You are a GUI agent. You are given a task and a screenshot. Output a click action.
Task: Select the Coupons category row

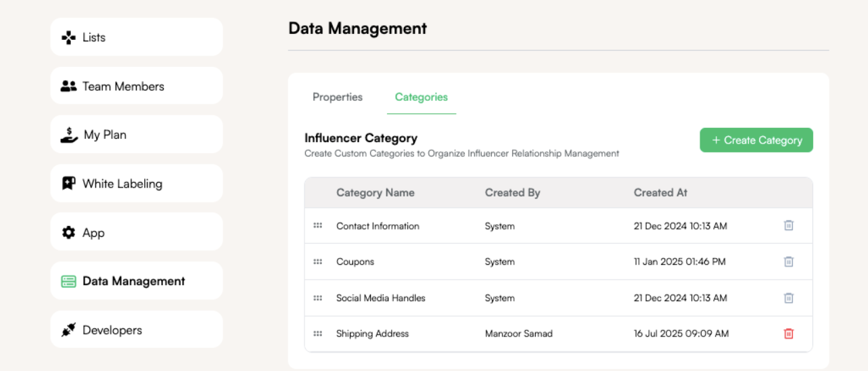click(x=558, y=261)
